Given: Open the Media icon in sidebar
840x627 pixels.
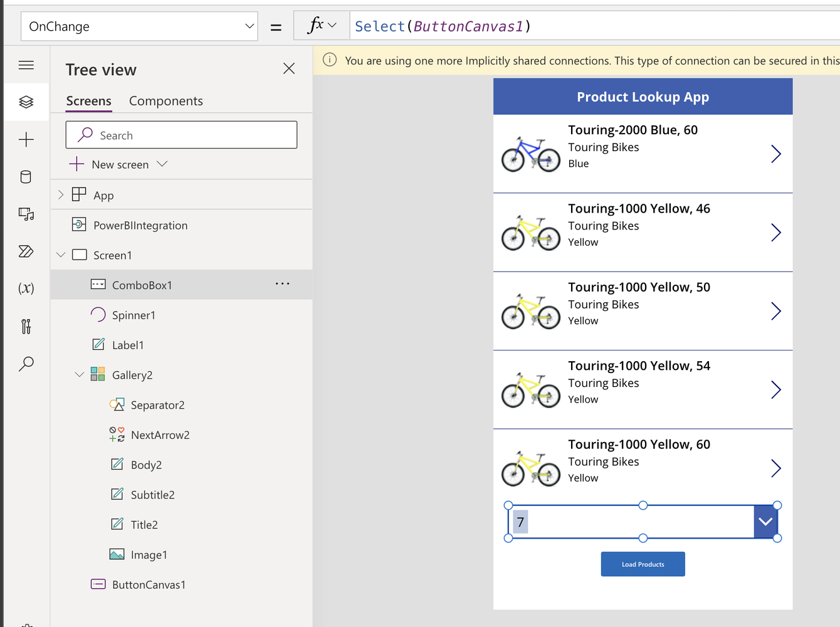Looking at the screenshot, I should 26,214.
